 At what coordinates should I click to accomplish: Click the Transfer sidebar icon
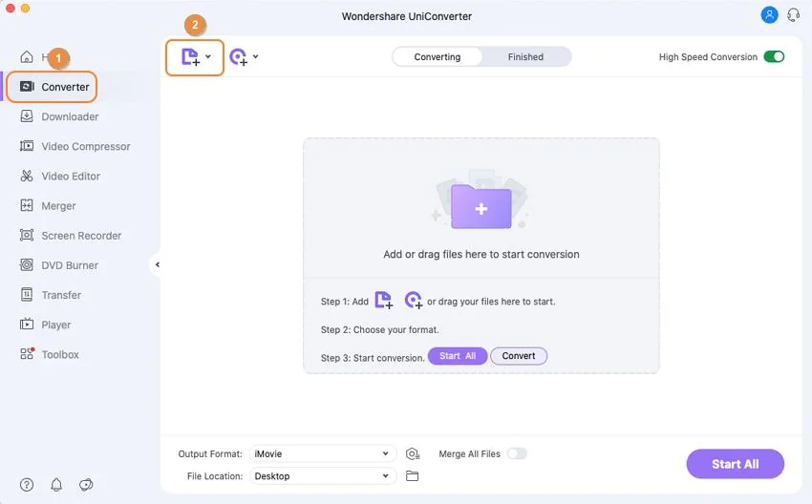pyautogui.click(x=27, y=295)
